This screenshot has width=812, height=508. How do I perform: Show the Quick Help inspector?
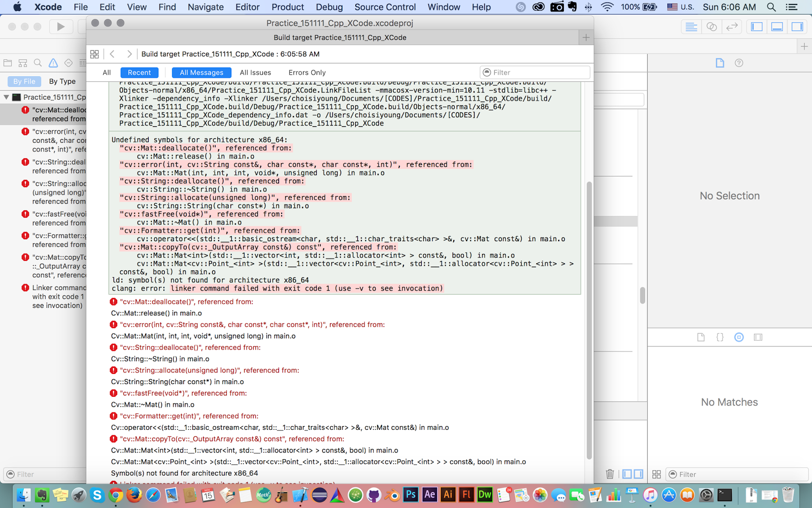(739, 63)
